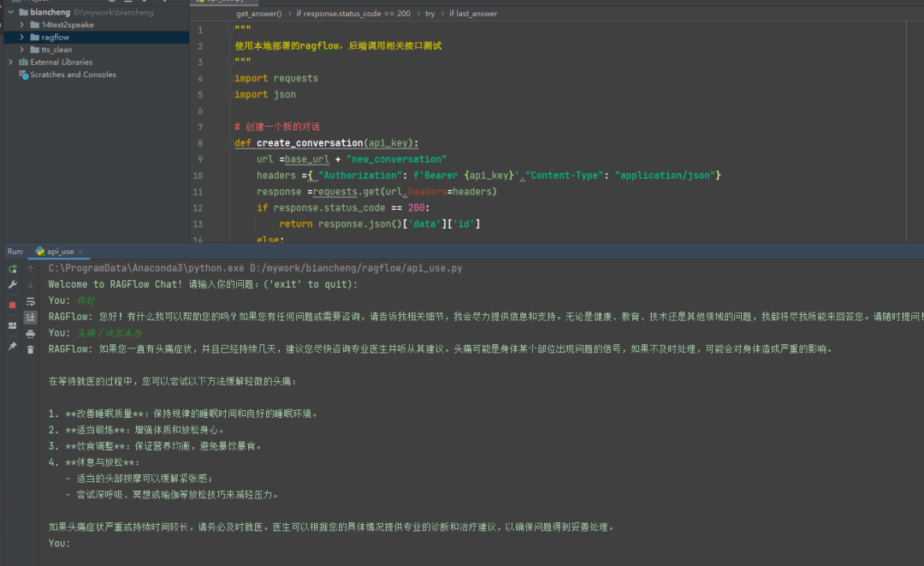Select External Libraries entry
Image resolution: width=924 pixels, height=566 pixels.
coord(62,62)
